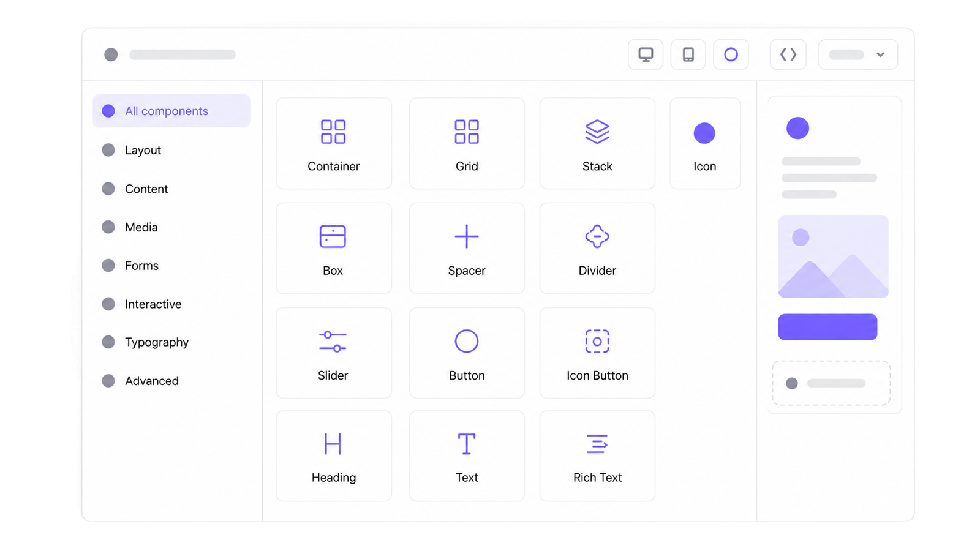
Task: Go to the Forms category
Action: click(x=141, y=266)
